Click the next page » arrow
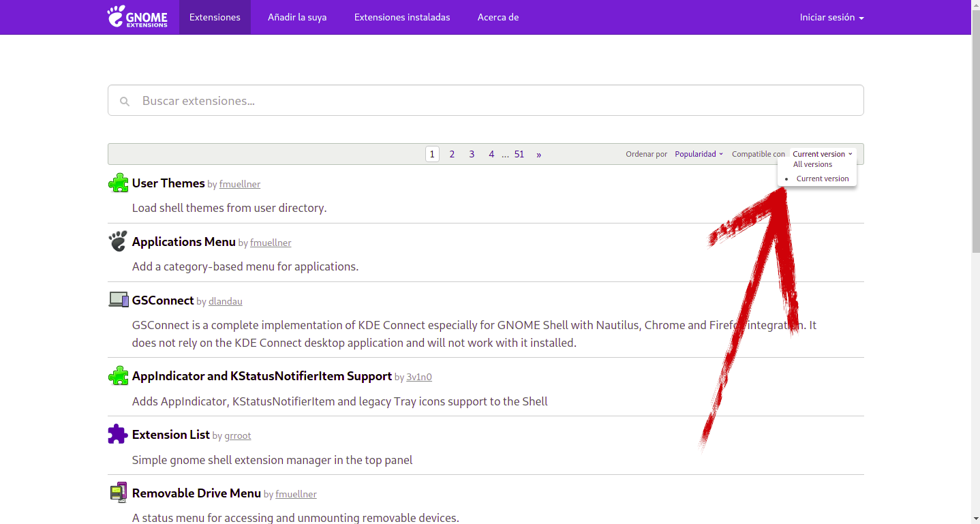This screenshot has width=980, height=524. [538, 154]
